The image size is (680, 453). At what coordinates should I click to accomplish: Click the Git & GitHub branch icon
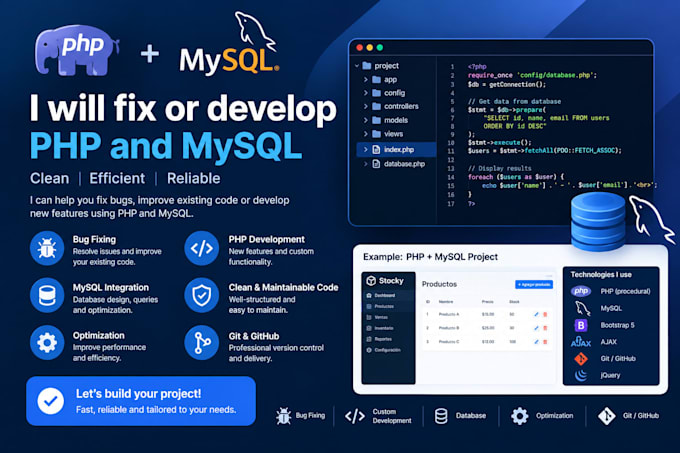202,343
